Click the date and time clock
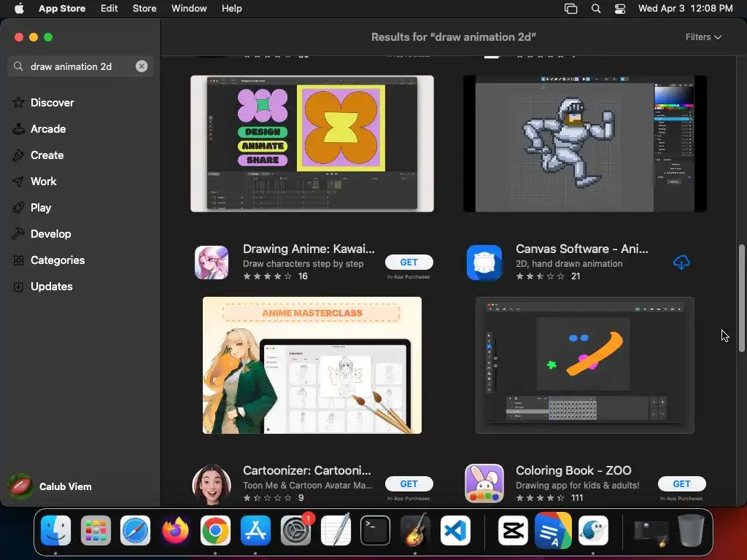This screenshot has height=560, width=747. [685, 9]
